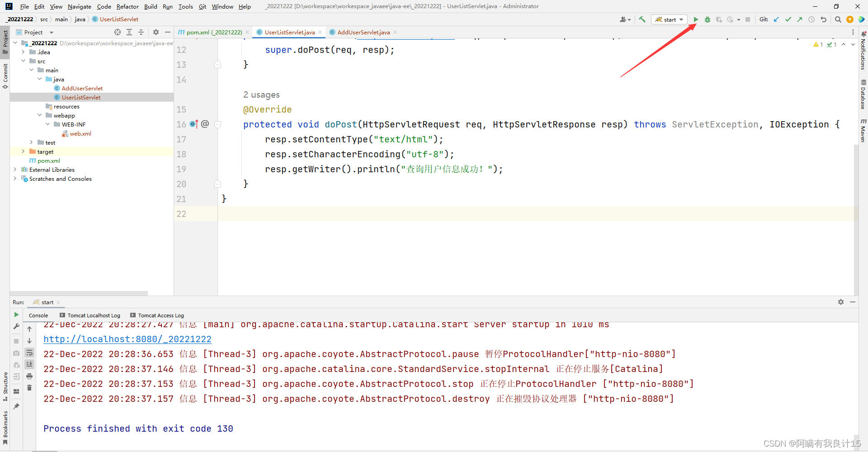Click the orange IDE update icon

[x=850, y=19]
